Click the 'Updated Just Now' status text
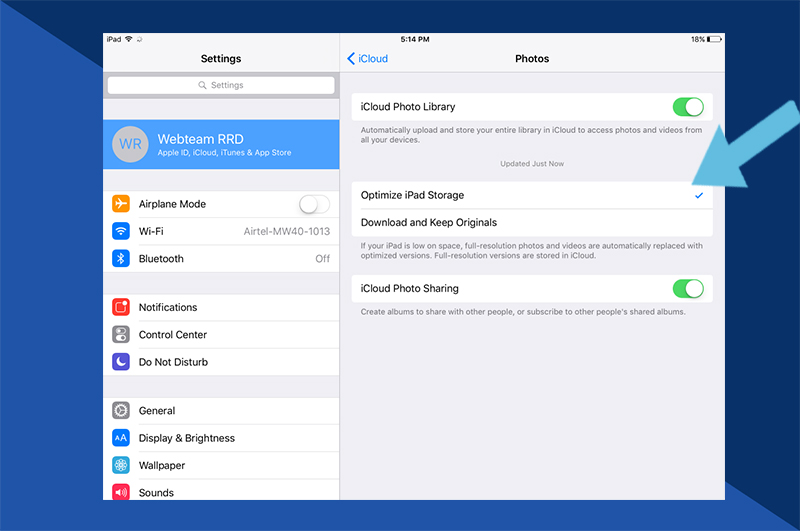Viewport: 800px width, 531px height. (x=532, y=164)
